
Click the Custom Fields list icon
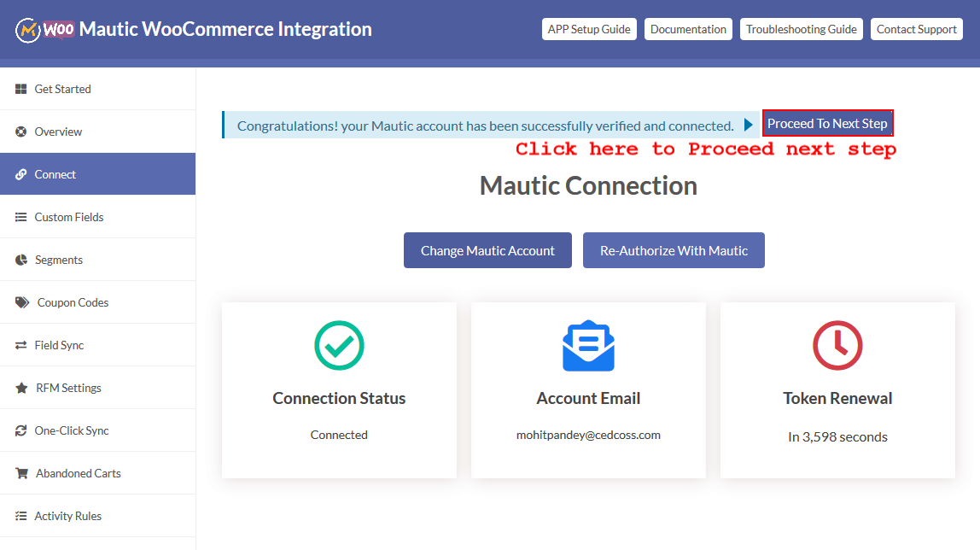pyautogui.click(x=20, y=217)
